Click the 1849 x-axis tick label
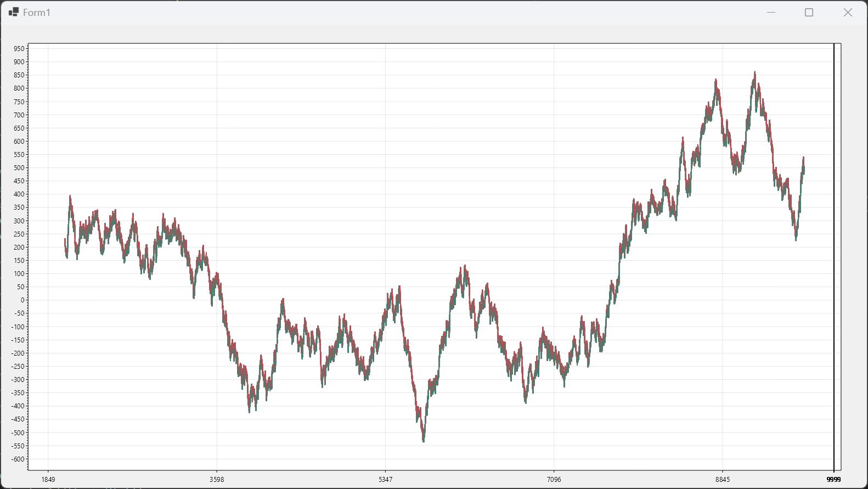 click(x=48, y=480)
